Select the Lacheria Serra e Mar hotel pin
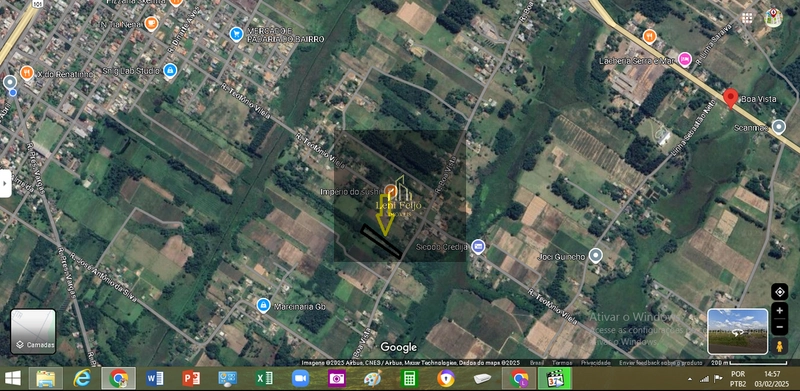Screen dimensions: 800x391 point(685,60)
